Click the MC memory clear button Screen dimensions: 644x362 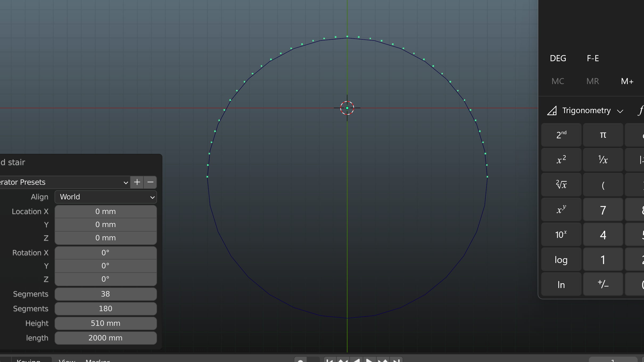[x=558, y=81]
